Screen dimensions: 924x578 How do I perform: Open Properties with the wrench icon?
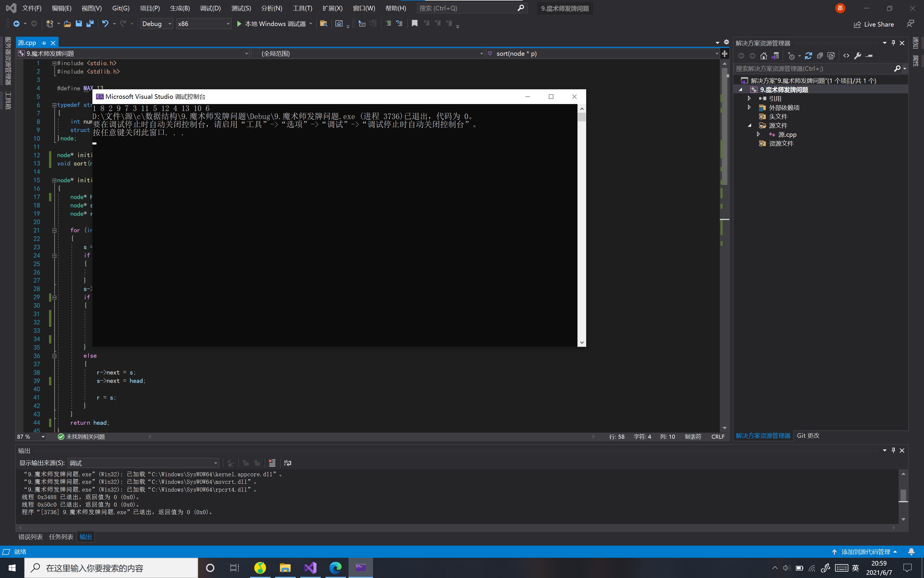858,56
